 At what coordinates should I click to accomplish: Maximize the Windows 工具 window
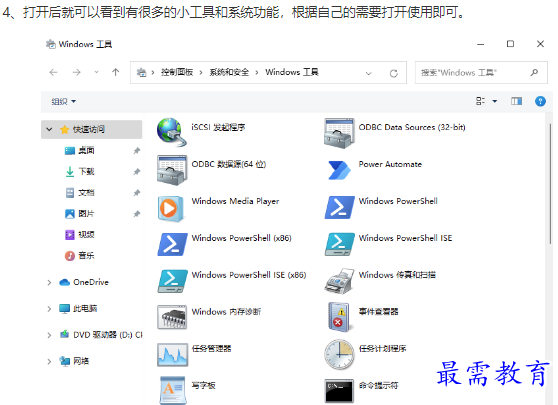click(x=510, y=44)
